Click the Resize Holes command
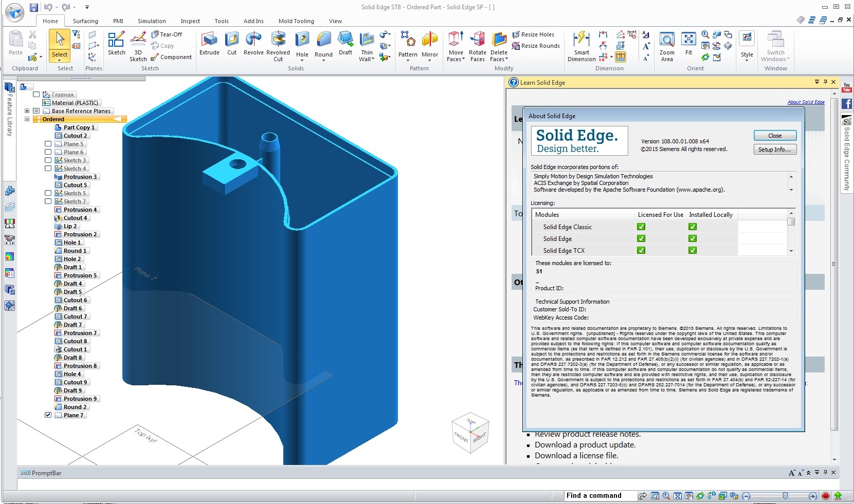854x504 pixels. pos(533,34)
